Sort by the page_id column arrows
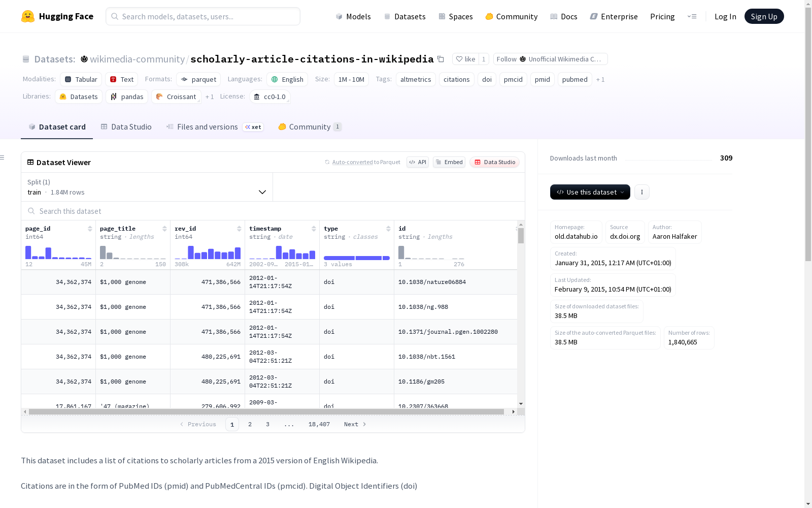 [x=90, y=229]
